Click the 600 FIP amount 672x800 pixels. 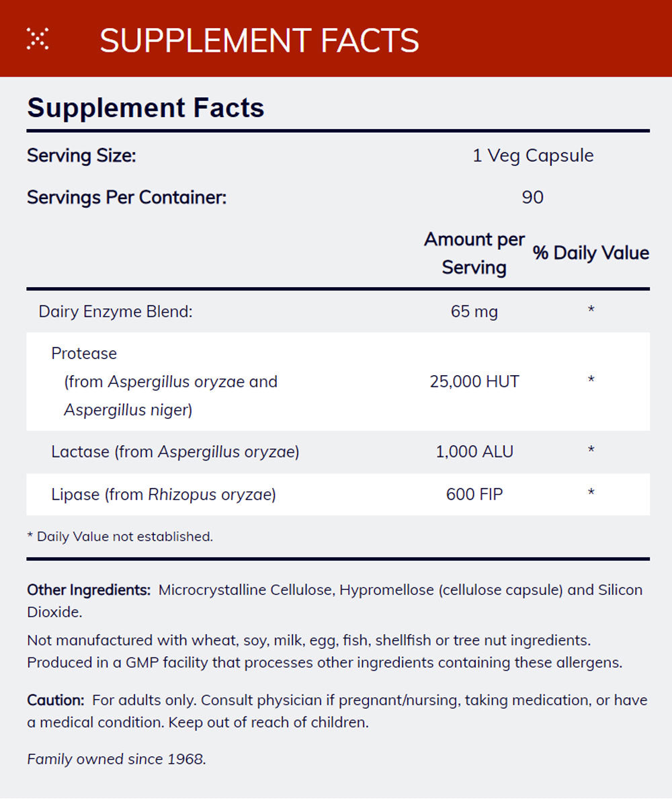point(474,495)
